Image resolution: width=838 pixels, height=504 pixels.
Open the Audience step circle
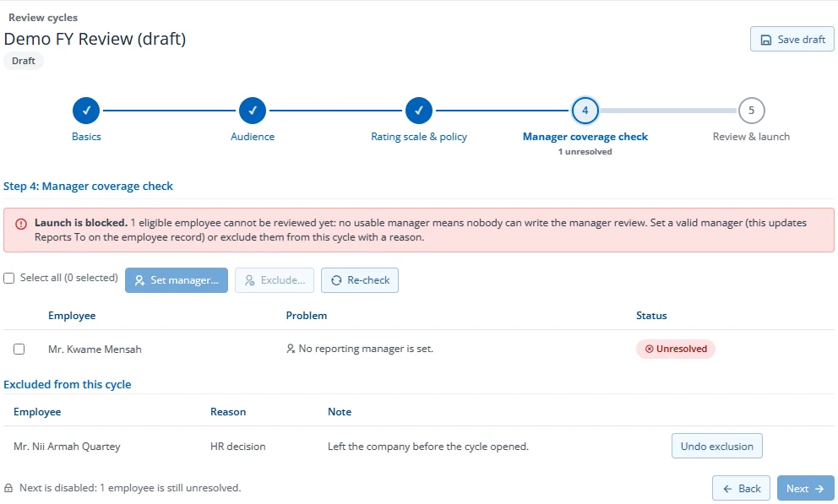pyautogui.click(x=253, y=111)
